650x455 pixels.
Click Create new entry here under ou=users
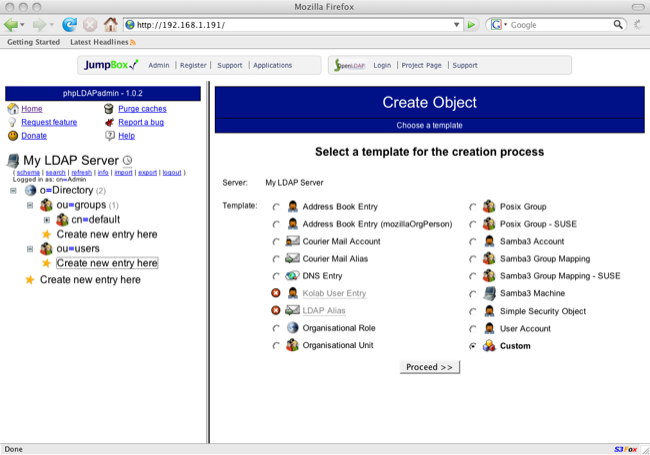point(107,263)
